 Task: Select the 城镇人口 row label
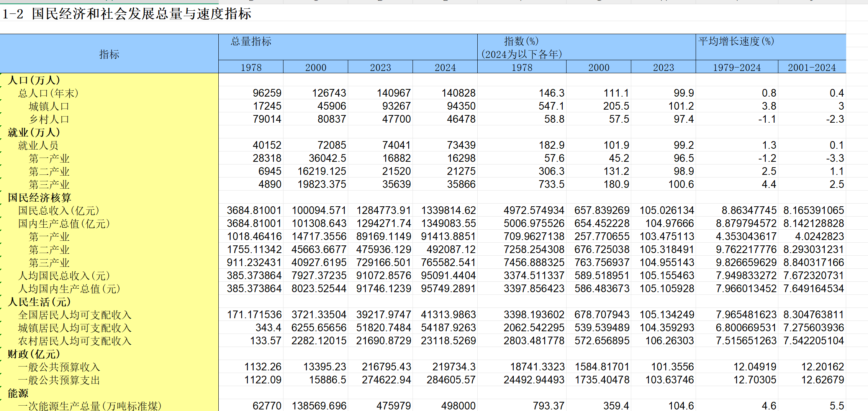click(49, 106)
